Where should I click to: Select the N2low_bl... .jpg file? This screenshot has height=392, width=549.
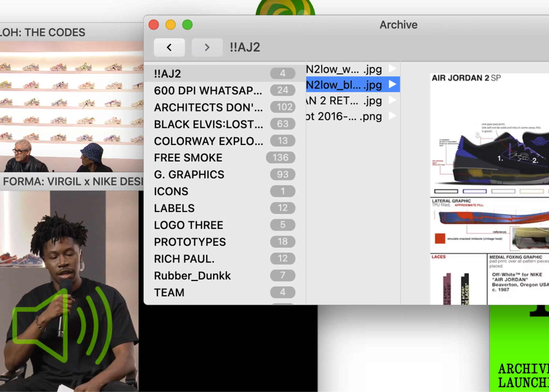coord(353,85)
